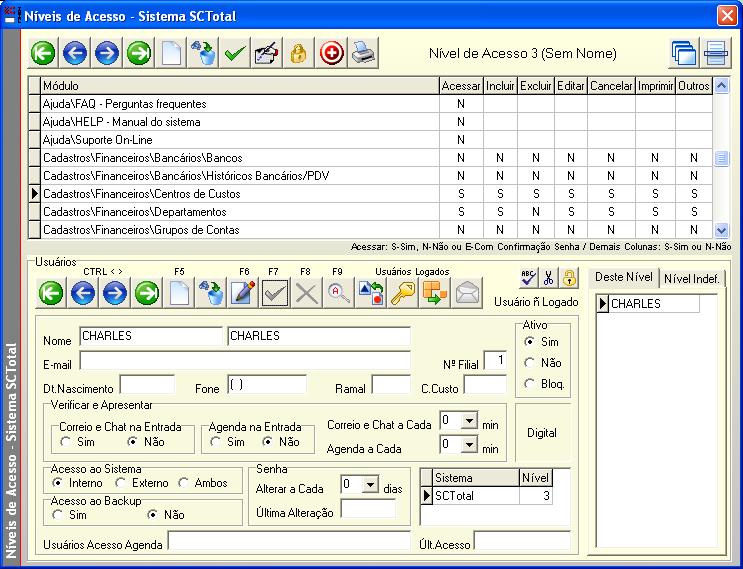Image resolution: width=743 pixels, height=569 pixels.
Task: Click the cascading windows icon at top right
Action: tap(683, 54)
